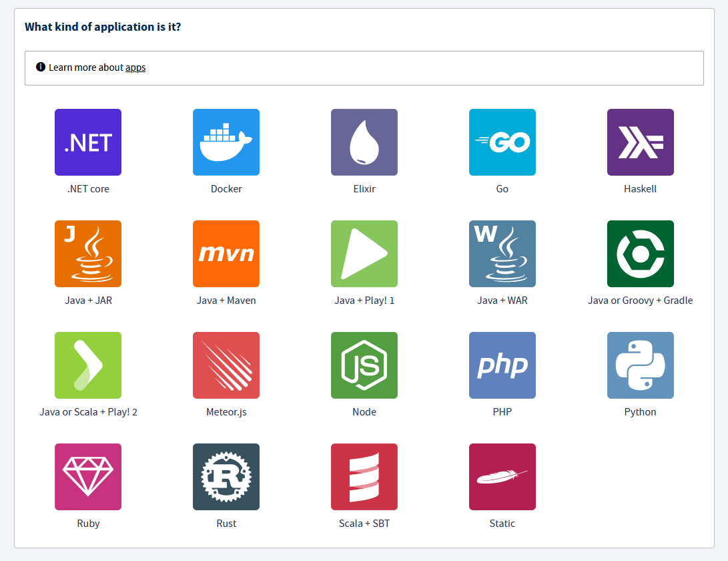Select the Meteor.js icon
728x561 pixels.
(x=226, y=365)
